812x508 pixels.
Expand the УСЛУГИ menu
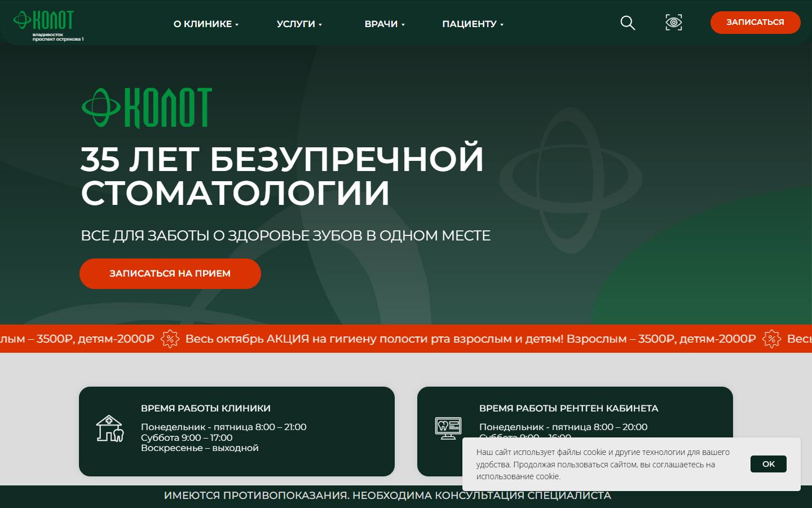pos(299,24)
